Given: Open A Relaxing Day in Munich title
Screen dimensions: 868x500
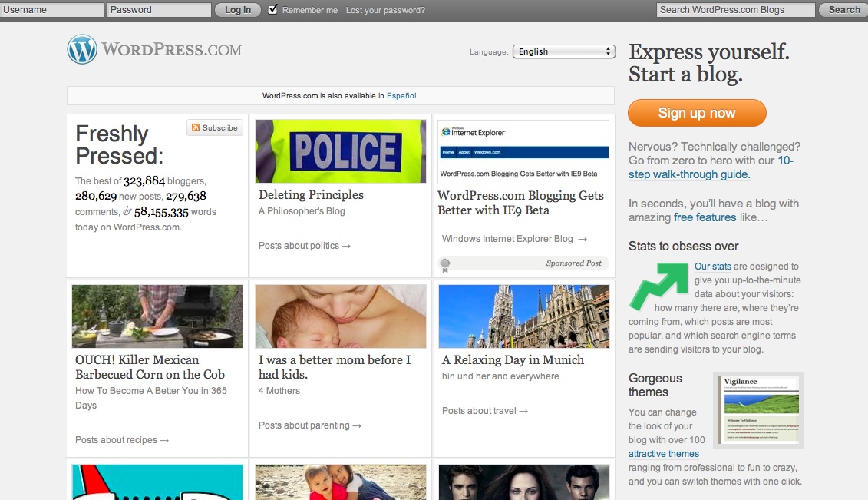Looking at the screenshot, I should point(513,360).
